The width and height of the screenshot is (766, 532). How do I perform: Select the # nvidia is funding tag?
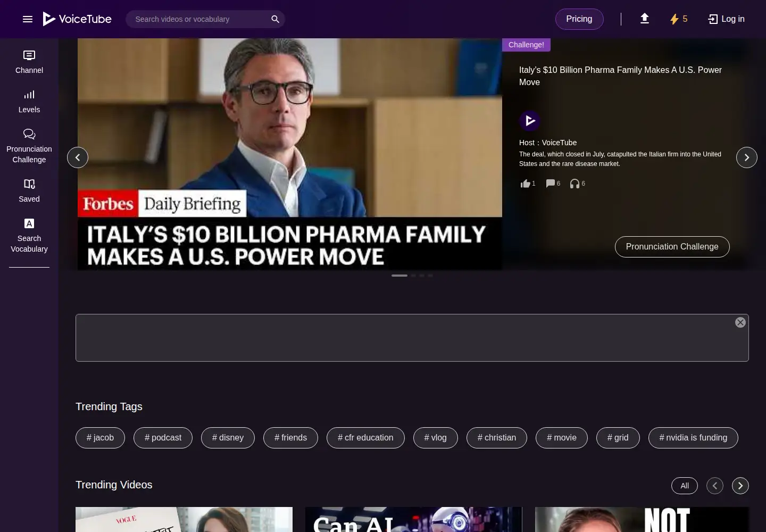pos(693,438)
